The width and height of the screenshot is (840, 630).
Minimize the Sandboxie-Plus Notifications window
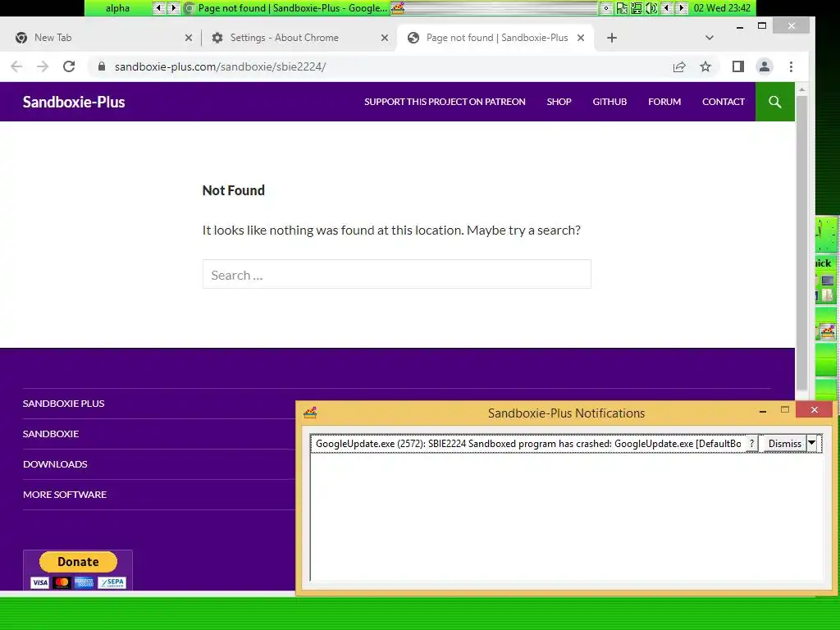[763, 411]
